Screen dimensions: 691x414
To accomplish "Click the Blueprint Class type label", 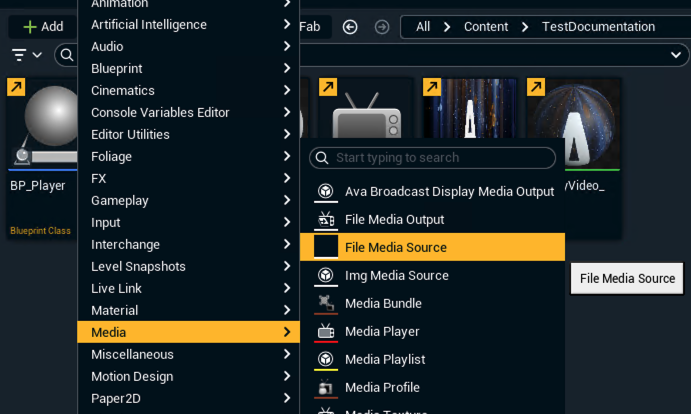I will [x=40, y=231].
